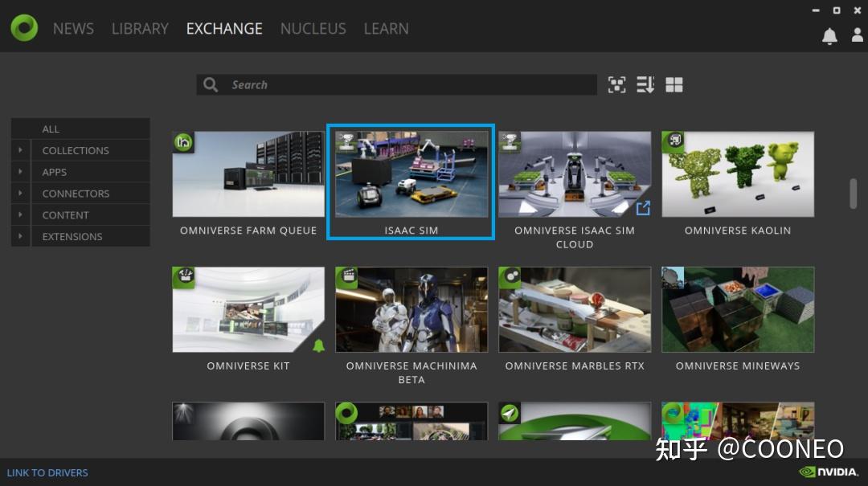Image resolution: width=868 pixels, height=486 pixels.
Task: Open the user account icon
Action: (x=857, y=35)
